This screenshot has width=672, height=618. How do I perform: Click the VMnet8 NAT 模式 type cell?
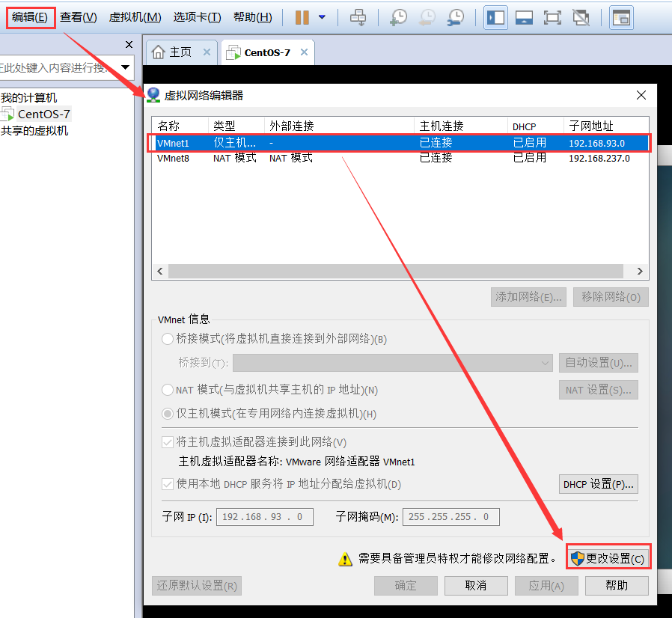(235, 158)
